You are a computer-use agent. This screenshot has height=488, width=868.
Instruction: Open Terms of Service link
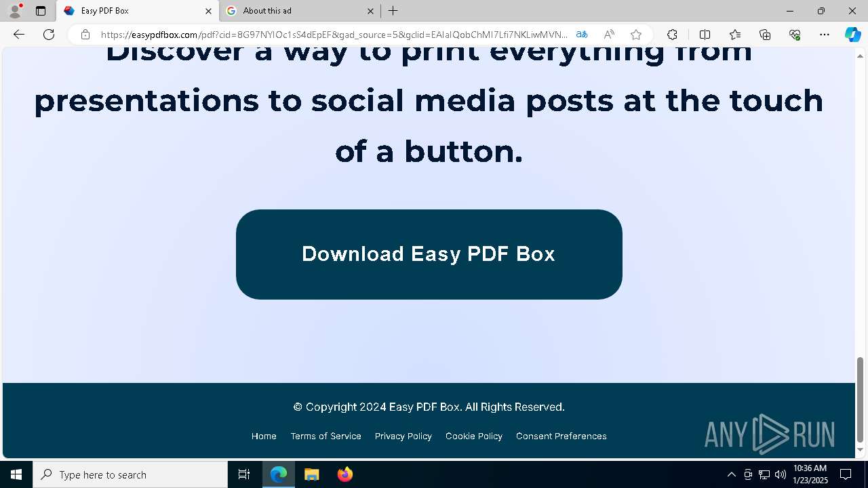[325, 436]
